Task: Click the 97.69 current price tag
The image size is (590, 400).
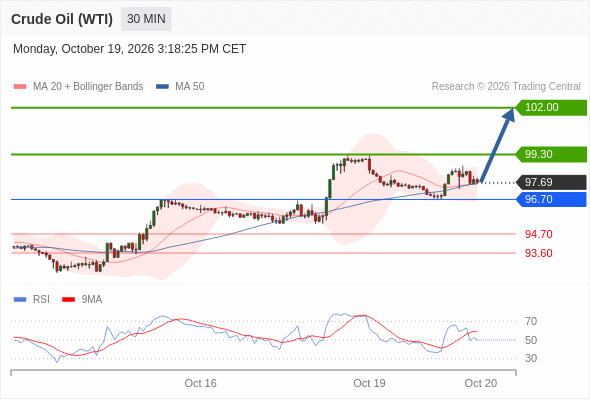Action: [551, 183]
